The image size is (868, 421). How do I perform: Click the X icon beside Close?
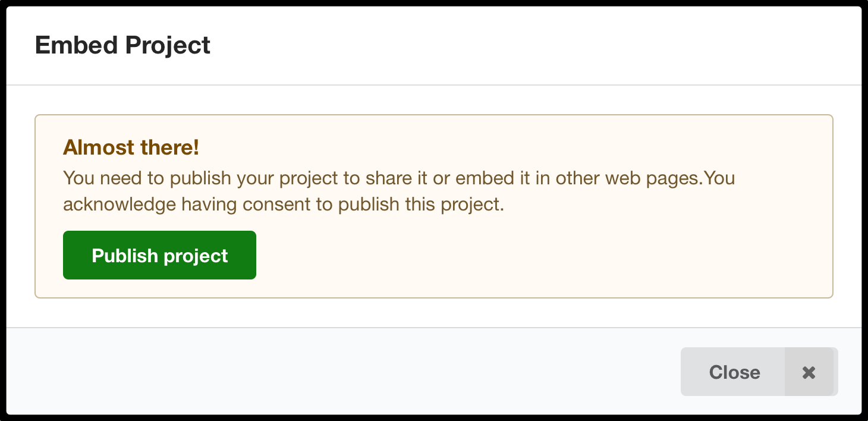click(809, 372)
